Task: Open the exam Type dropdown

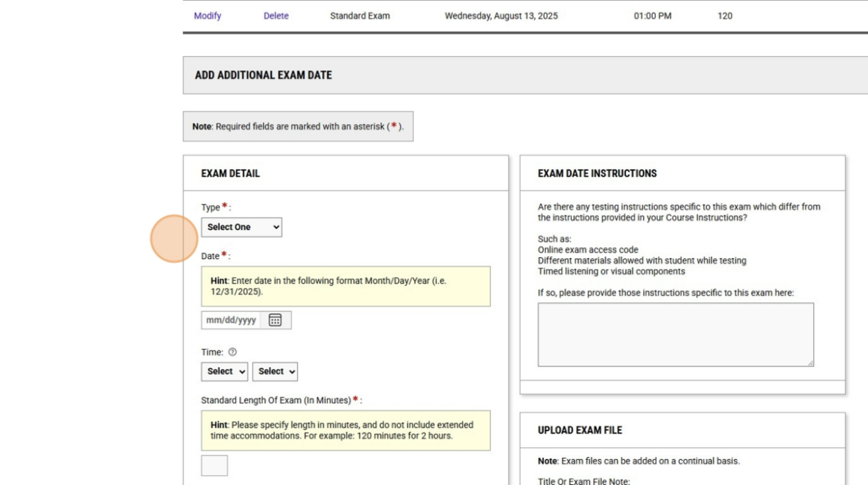Action: (x=241, y=227)
